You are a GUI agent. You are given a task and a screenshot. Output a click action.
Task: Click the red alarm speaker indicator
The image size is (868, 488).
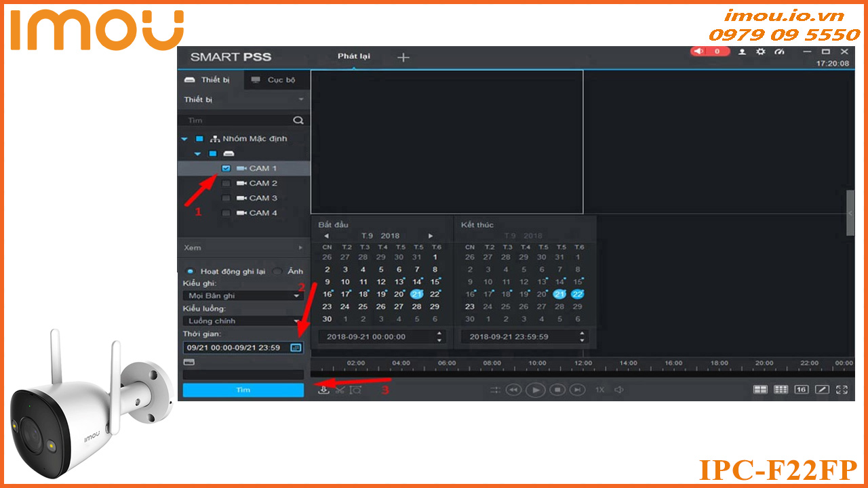[709, 52]
